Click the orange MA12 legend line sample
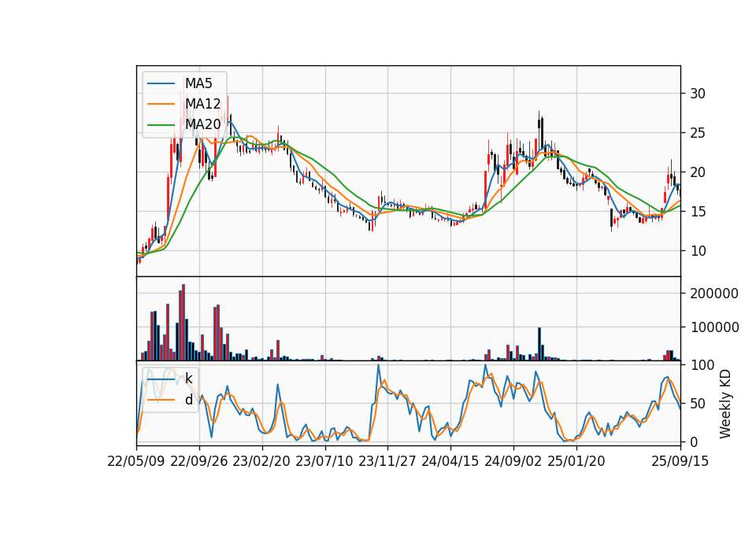756x543 pixels. pyautogui.click(x=161, y=104)
